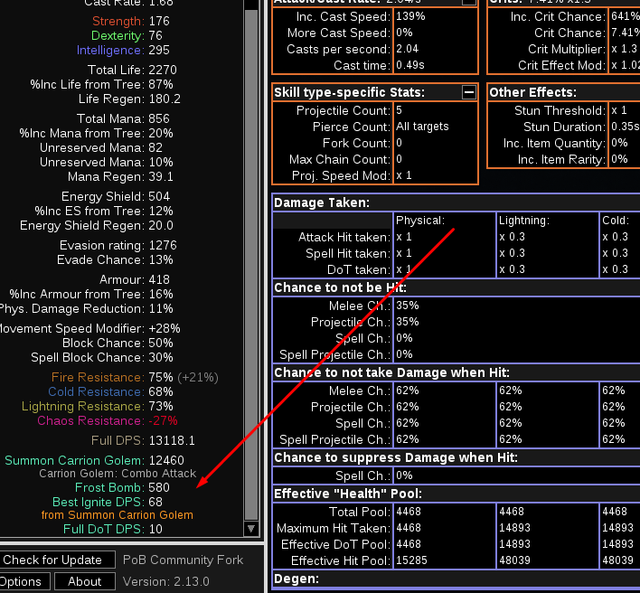640x593 pixels.
Task: Click the Stun Duration 0.35s value
Action: (x=625, y=127)
